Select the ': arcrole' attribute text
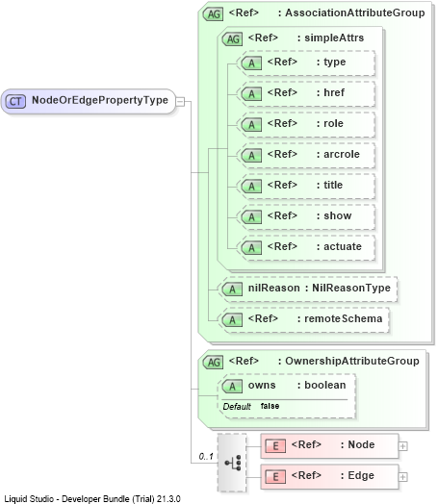This screenshot has width=438, height=504. 338,155
